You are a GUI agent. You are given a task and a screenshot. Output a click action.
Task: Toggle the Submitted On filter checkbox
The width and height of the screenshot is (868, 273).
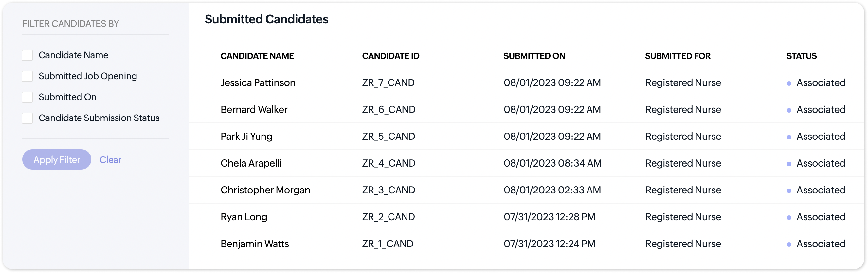tap(27, 97)
